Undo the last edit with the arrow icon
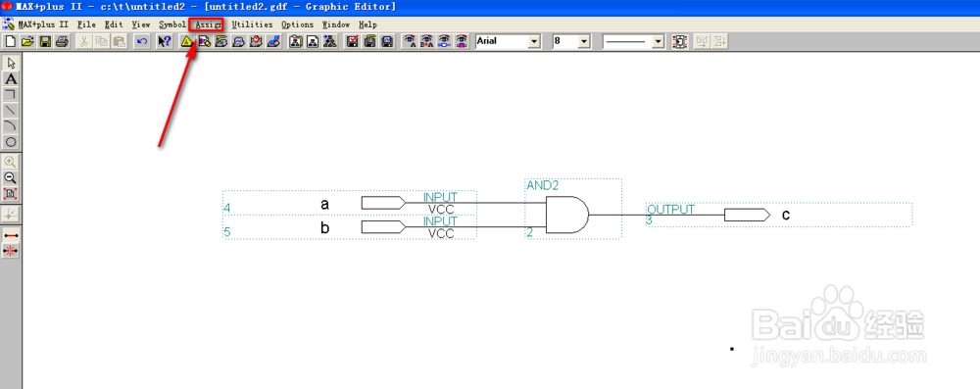The height and width of the screenshot is (389, 980). (142, 42)
